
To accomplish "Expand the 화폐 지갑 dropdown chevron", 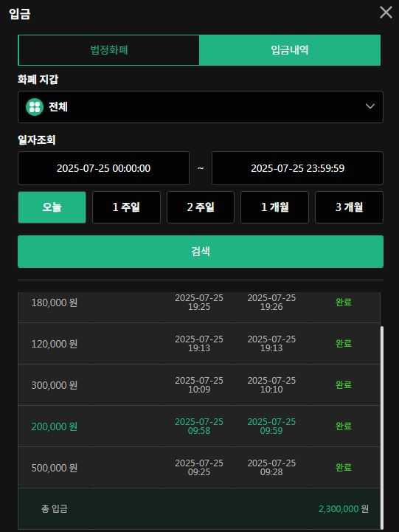I will [x=369, y=106].
